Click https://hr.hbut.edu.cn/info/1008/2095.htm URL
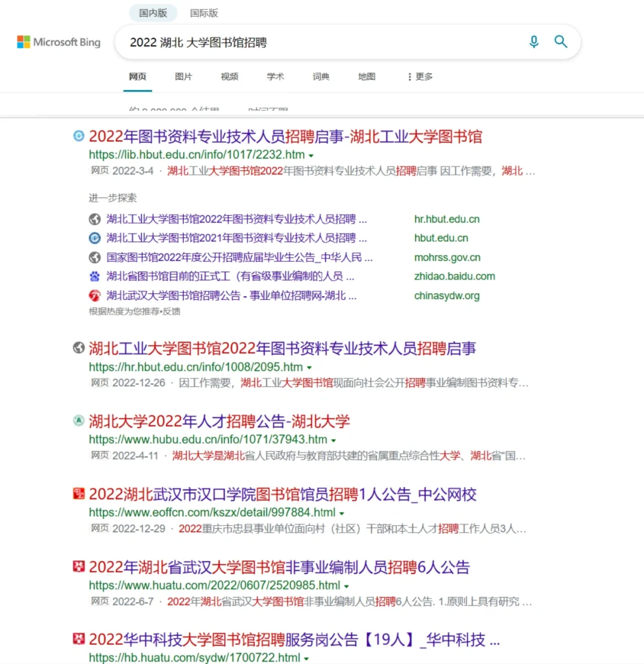 point(196,367)
